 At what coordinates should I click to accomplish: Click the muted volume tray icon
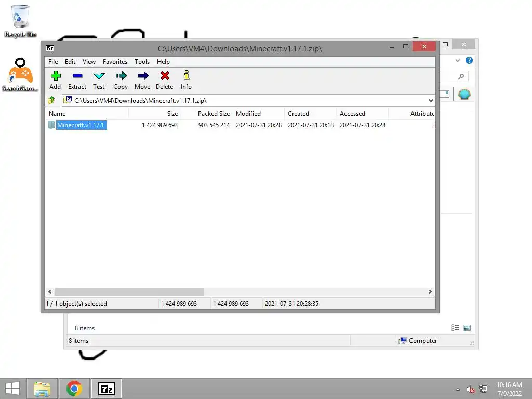coord(470,389)
